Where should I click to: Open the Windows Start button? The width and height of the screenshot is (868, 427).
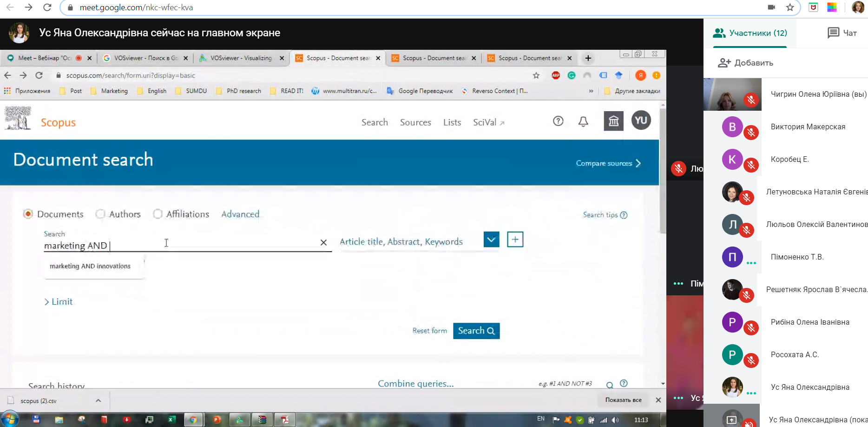[x=10, y=420]
